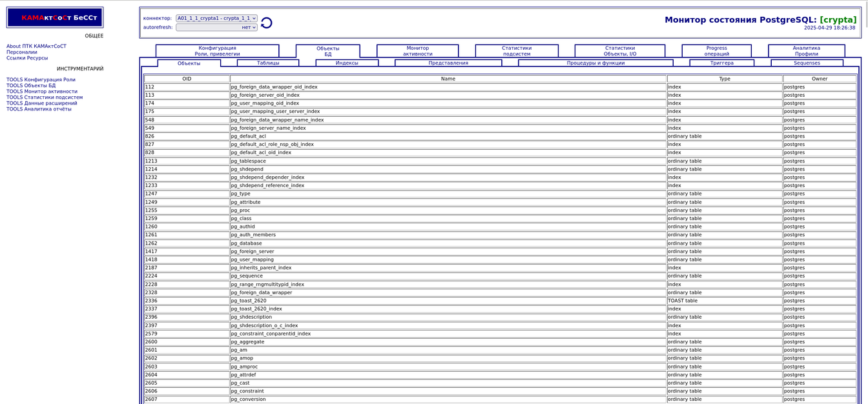This screenshot has height=404, width=868.
Task: Select the Индексы subtab
Action: point(347,63)
